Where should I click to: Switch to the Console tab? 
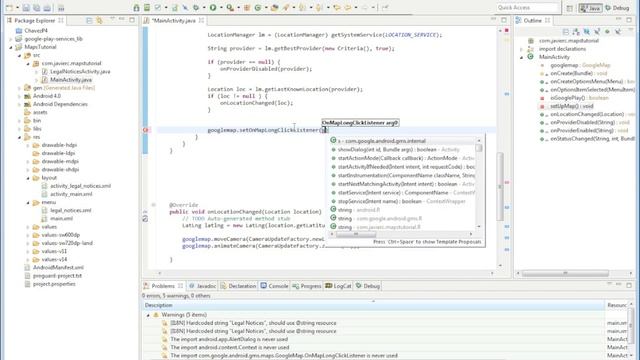[x=274, y=286]
